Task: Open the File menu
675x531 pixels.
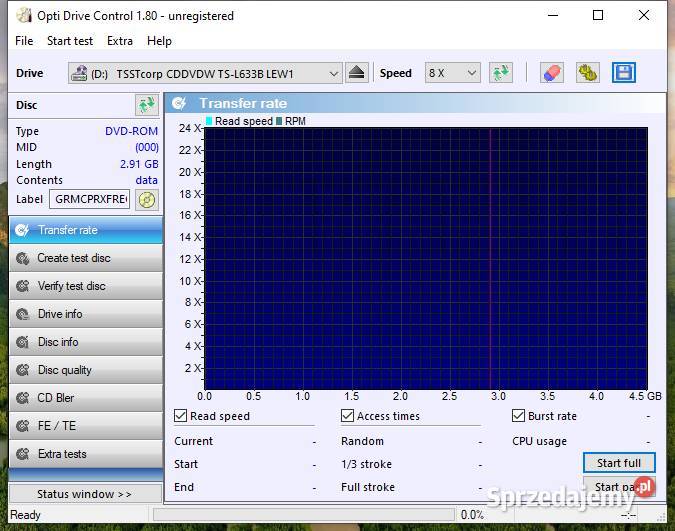Action: coord(24,41)
